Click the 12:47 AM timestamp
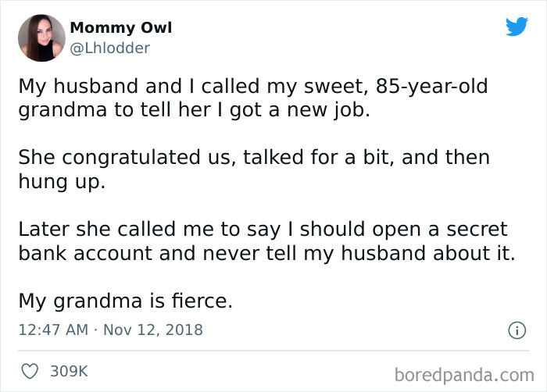Screen dimensions: 547x392 tap(52, 330)
